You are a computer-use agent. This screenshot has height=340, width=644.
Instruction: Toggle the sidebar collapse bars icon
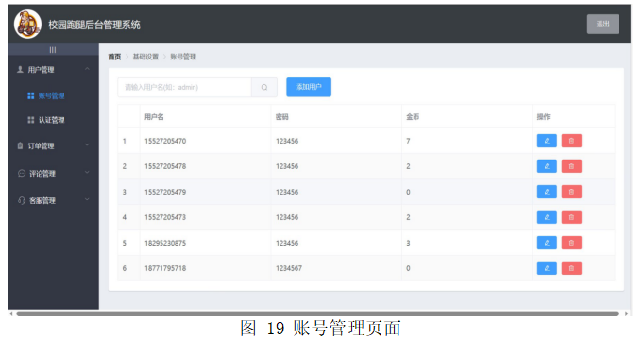(x=53, y=50)
